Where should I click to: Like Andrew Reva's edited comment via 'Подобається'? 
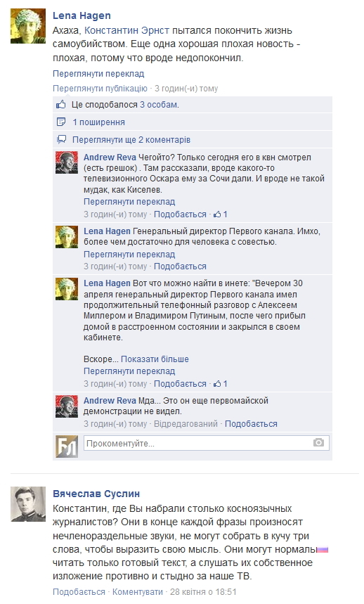click(x=251, y=424)
